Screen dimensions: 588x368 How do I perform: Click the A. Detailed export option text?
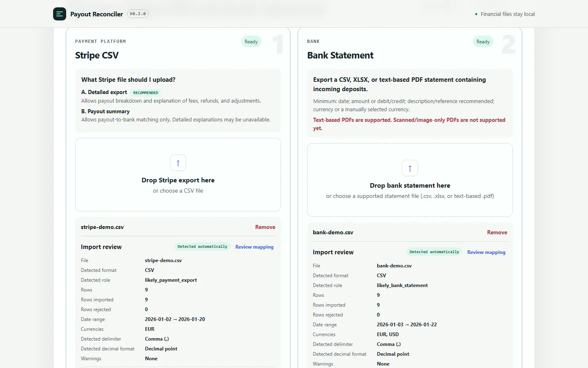point(104,92)
